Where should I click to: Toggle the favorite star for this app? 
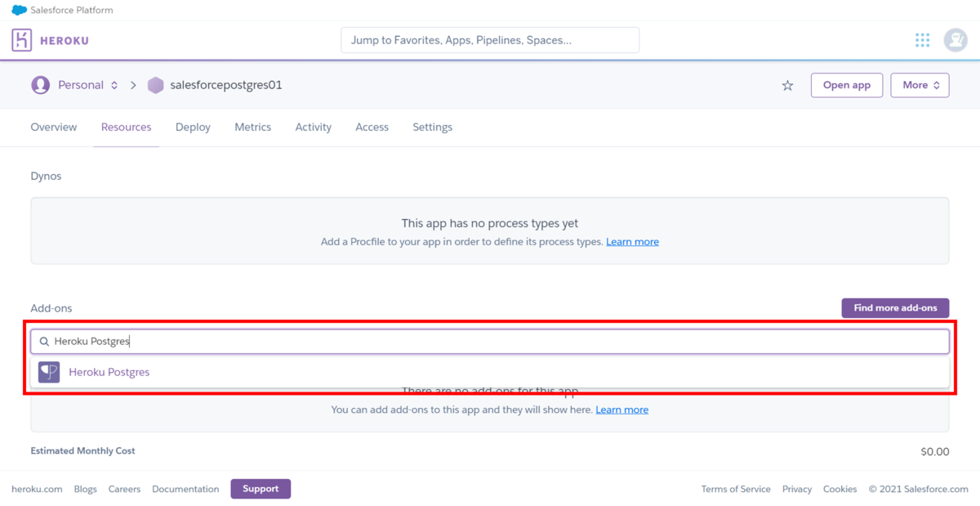[786, 84]
